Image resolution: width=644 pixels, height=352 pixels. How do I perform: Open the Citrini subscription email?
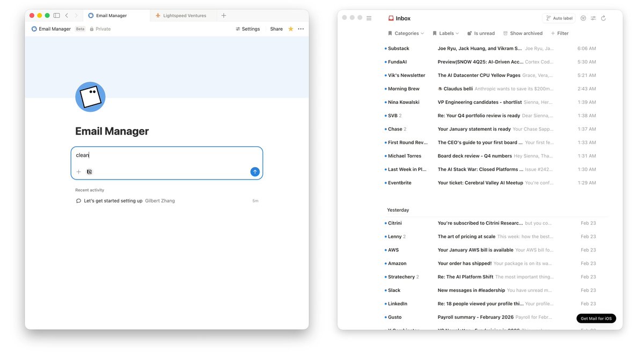pyautogui.click(x=490, y=223)
